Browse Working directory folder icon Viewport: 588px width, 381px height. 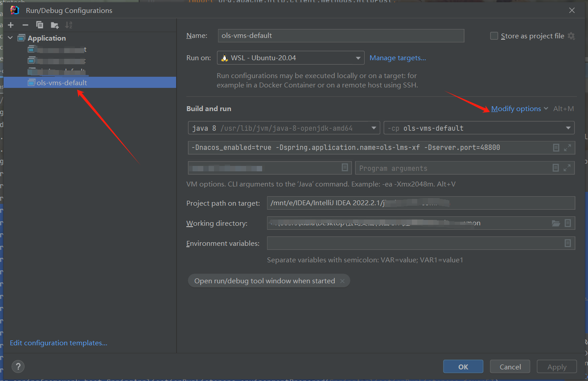click(x=556, y=223)
